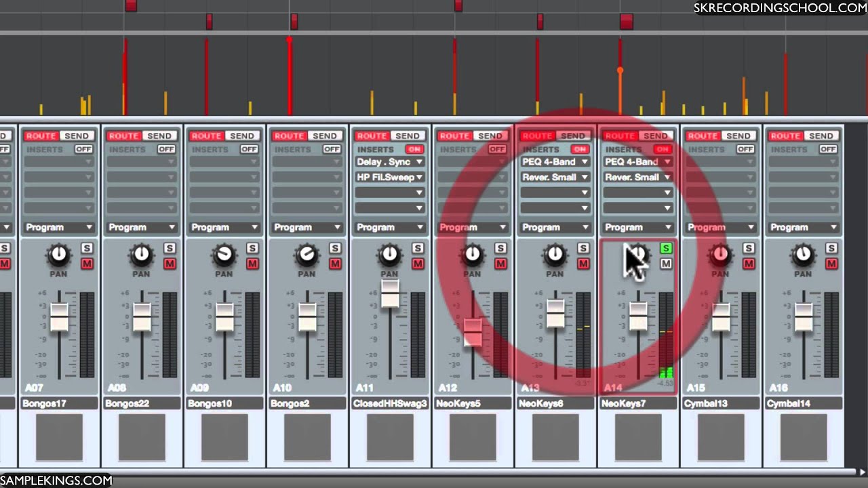
Task: Mute the Bongos17 channel A07
Action: [x=87, y=264]
